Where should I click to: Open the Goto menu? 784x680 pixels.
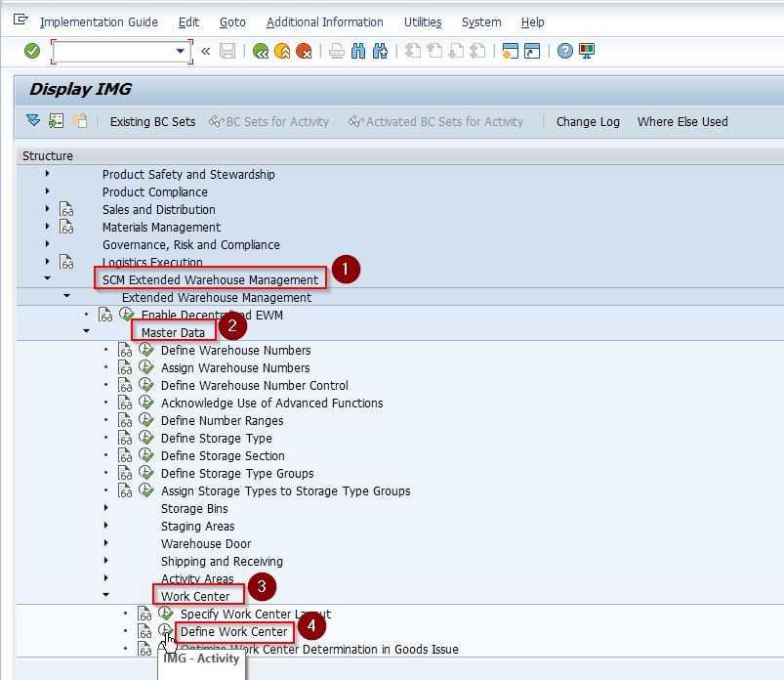tap(232, 22)
